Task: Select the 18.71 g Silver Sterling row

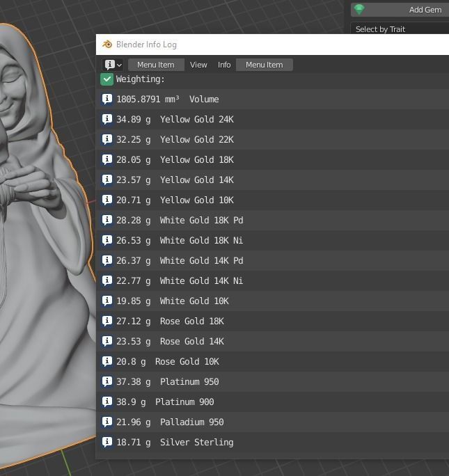Action: tap(272, 443)
